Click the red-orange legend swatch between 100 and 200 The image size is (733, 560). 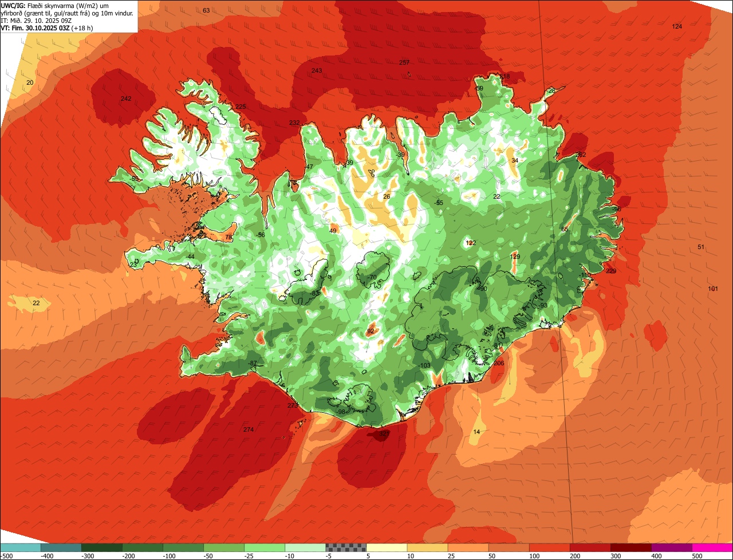tap(550, 547)
